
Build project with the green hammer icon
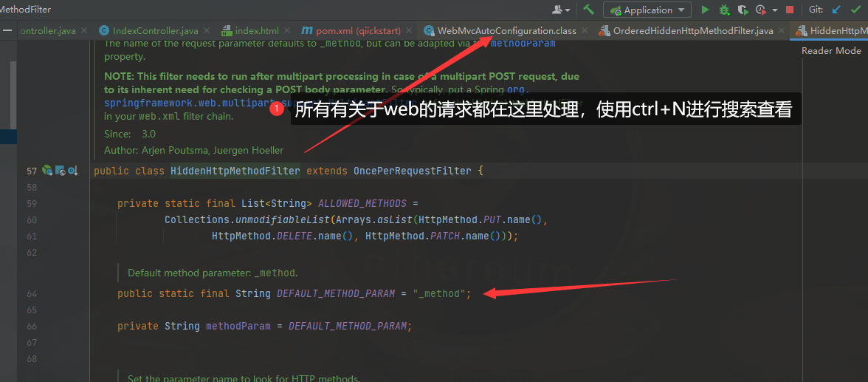coord(588,10)
